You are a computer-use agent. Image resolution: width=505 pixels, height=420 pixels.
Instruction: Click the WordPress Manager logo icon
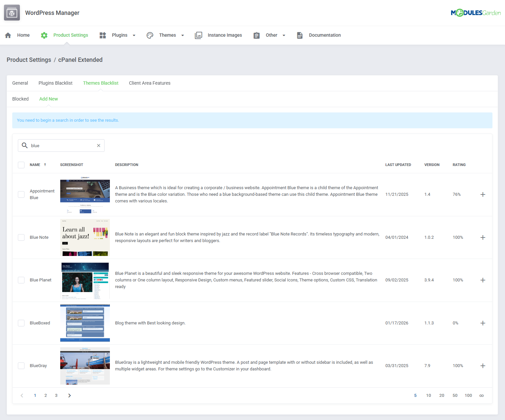[x=12, y=12]
